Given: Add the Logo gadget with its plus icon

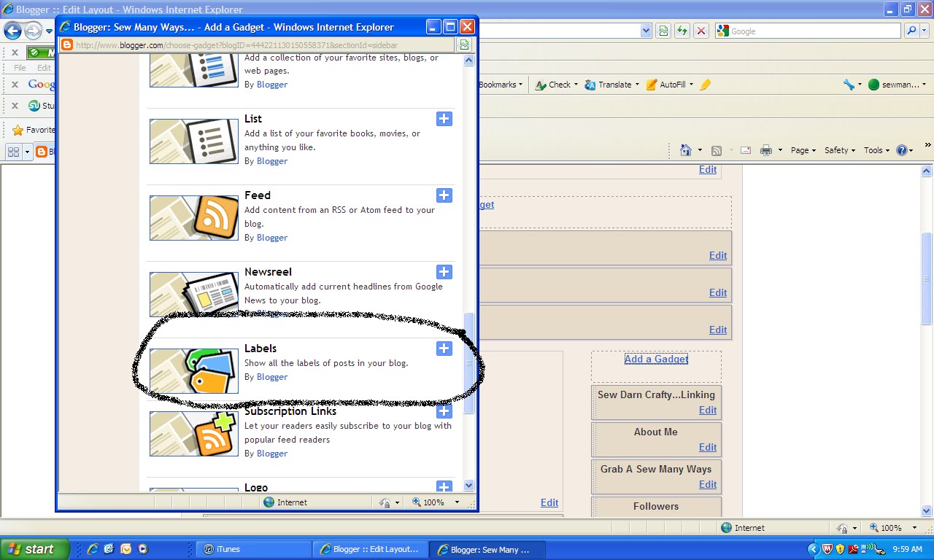Looking at the screenshot, I should pos(444,486).
